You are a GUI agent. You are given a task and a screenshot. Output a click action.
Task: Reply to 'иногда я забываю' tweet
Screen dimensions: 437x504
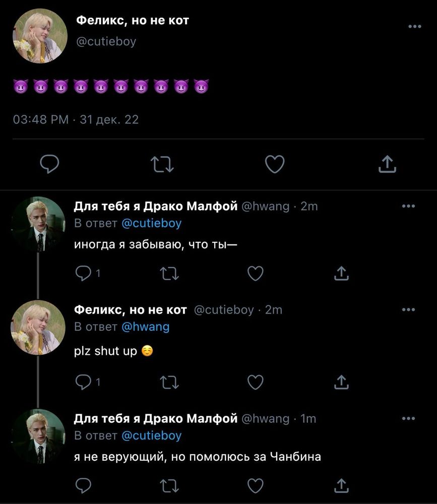[x=82, y=273]
